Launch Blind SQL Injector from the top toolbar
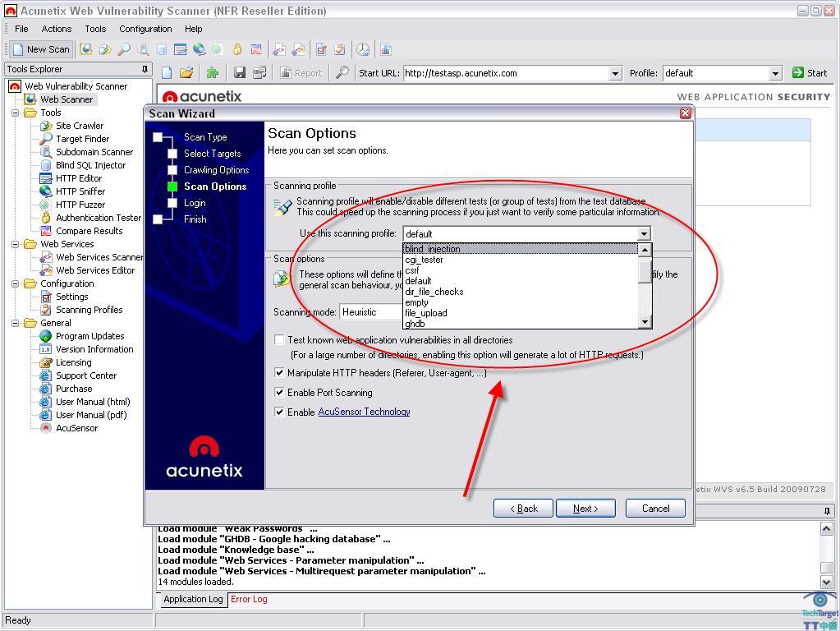The image size is (840, 631). [x=161, y=50]
